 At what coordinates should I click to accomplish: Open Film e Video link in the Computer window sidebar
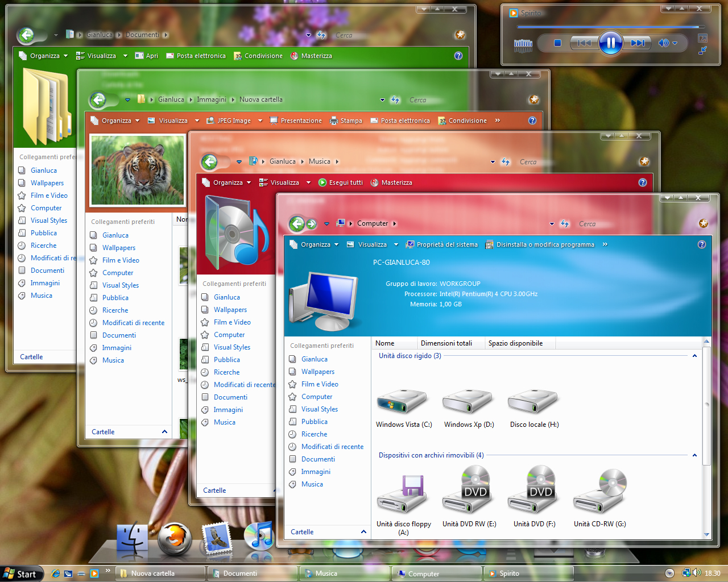(320, 384)
